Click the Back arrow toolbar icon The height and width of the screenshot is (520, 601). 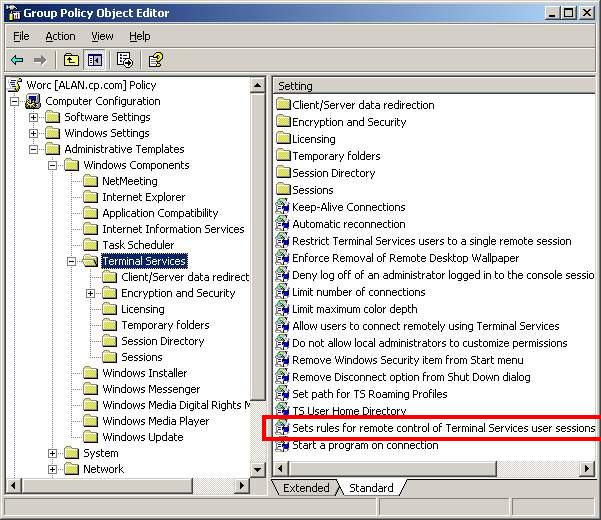click(x=17, y=60)
